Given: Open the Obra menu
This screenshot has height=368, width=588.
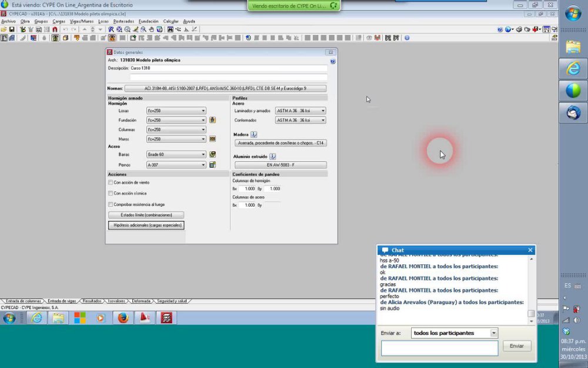Looking at the screenshot, I should click(25, 21).
